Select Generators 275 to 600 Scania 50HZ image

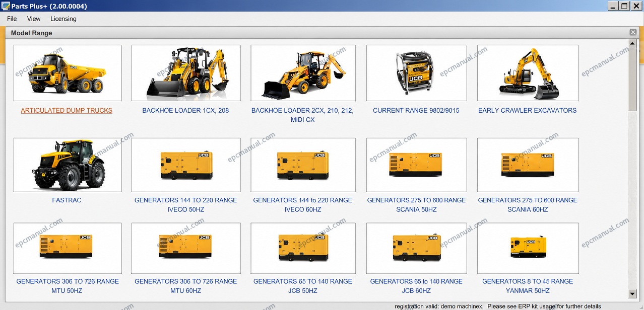(416, 165)
